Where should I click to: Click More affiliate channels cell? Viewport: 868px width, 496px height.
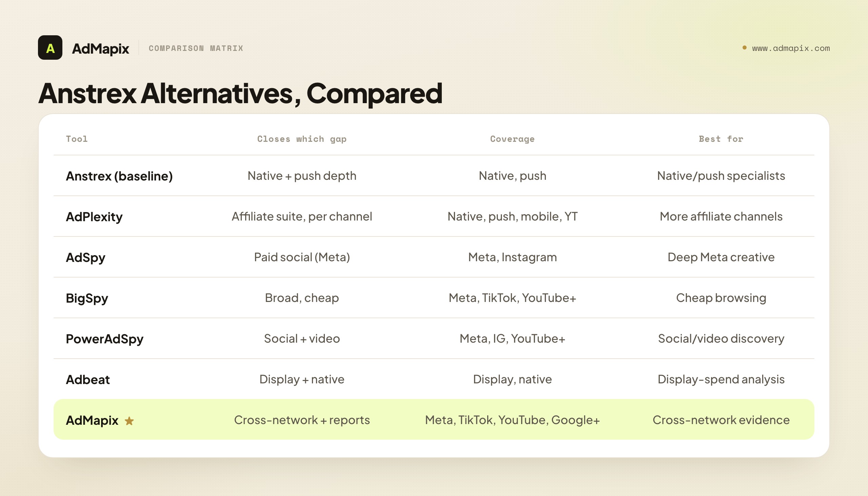click(x=721, y=216)
